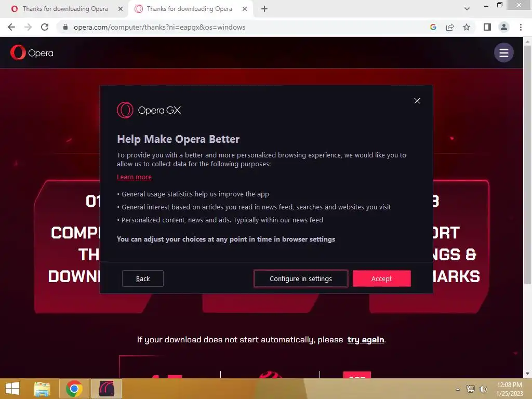The width and height of the screenshot is (532, 399).
Task: Reload the current page
Action: [45, 27]
